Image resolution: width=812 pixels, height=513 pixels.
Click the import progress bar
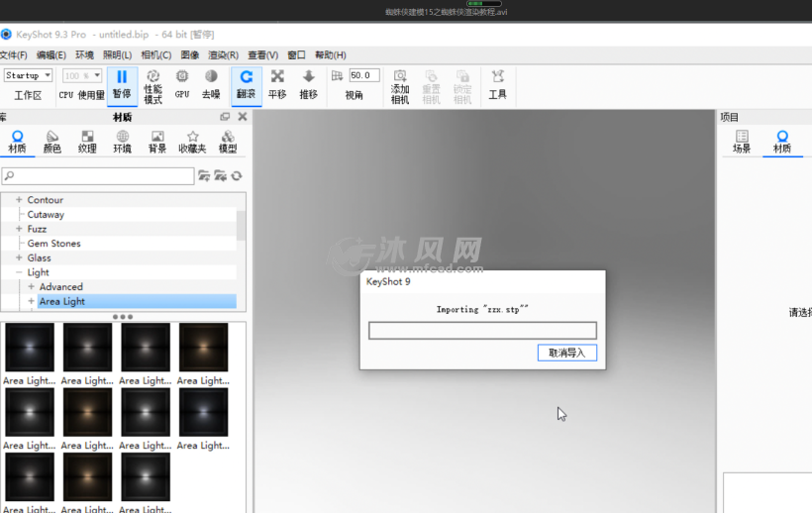(482, 330)
